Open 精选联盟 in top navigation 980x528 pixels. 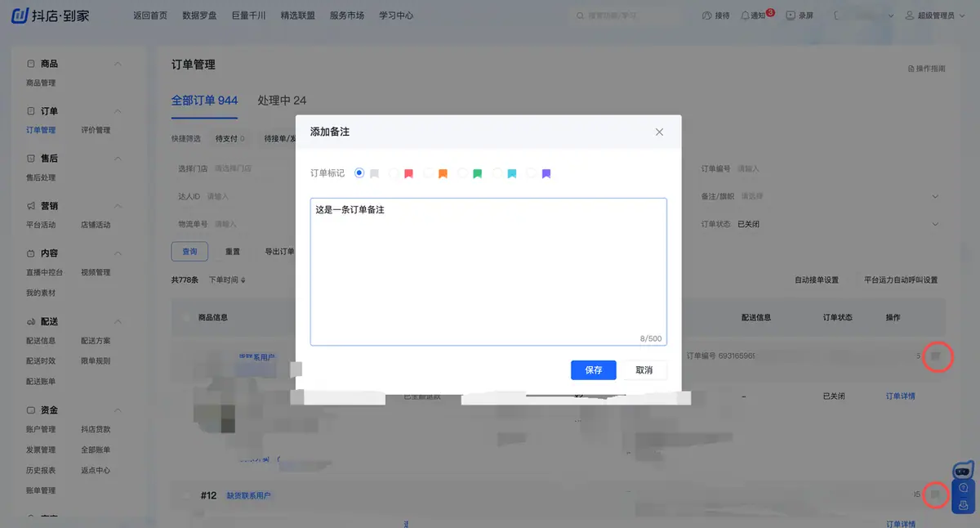coord(297,16)
